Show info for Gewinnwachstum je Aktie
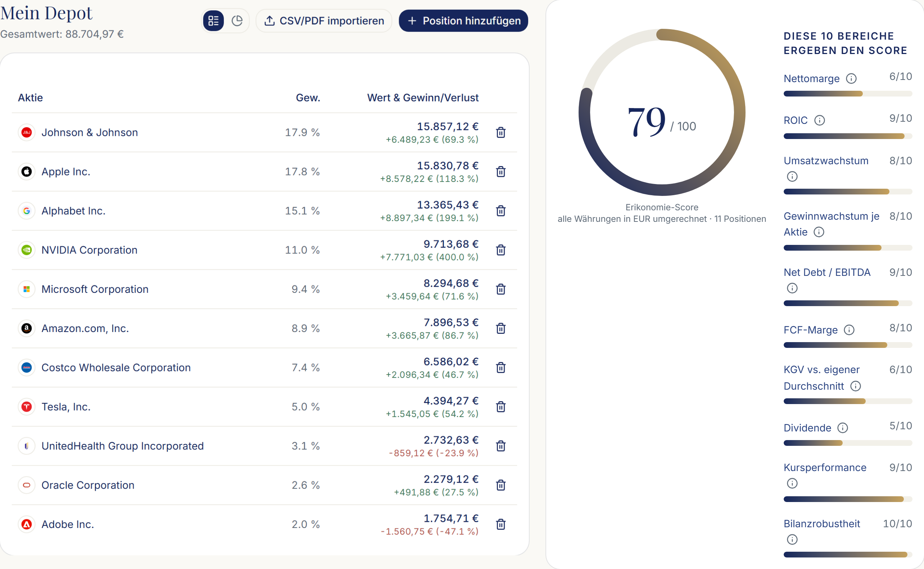Image resolution: width=924 pixels, height=569 pixels. pyautogui.click(x=819, y=232)
